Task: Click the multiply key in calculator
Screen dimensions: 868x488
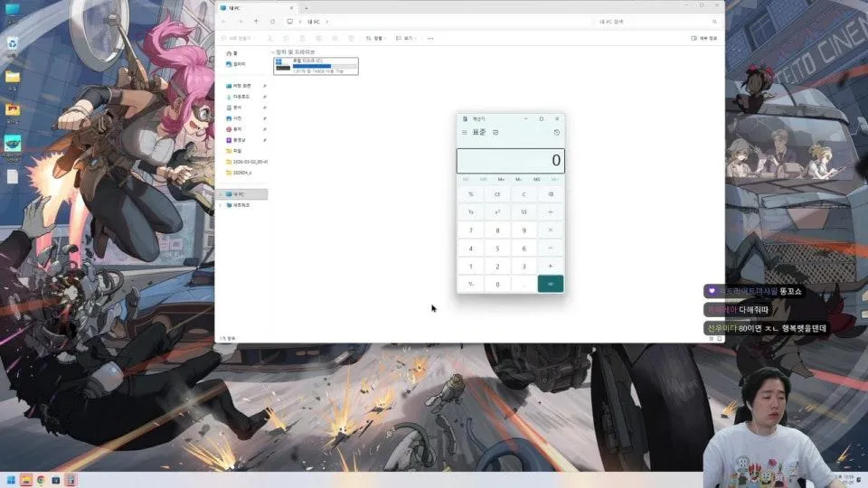Action: (551, 230)
